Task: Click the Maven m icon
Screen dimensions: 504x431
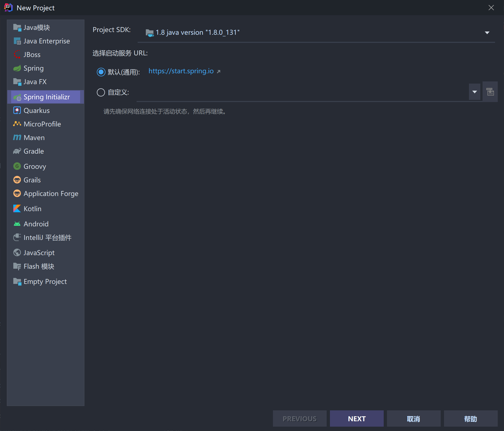Action: pyautogui.click(x=17, y=138)
